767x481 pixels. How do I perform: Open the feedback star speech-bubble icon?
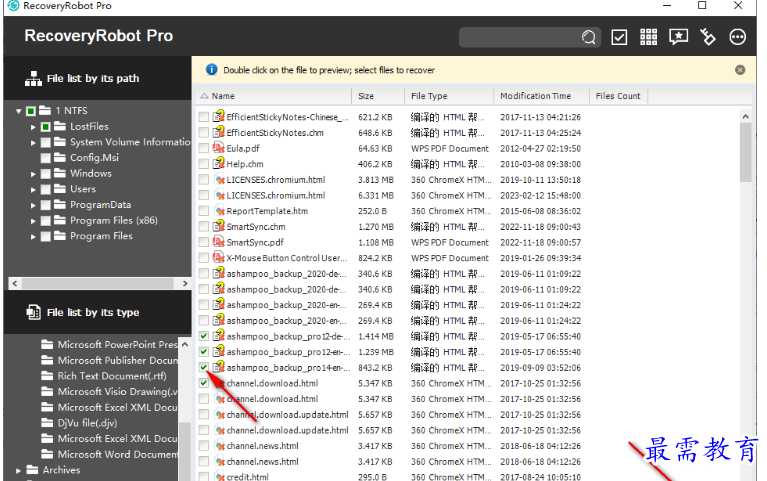pyautogui.click(x=678, y=37)
